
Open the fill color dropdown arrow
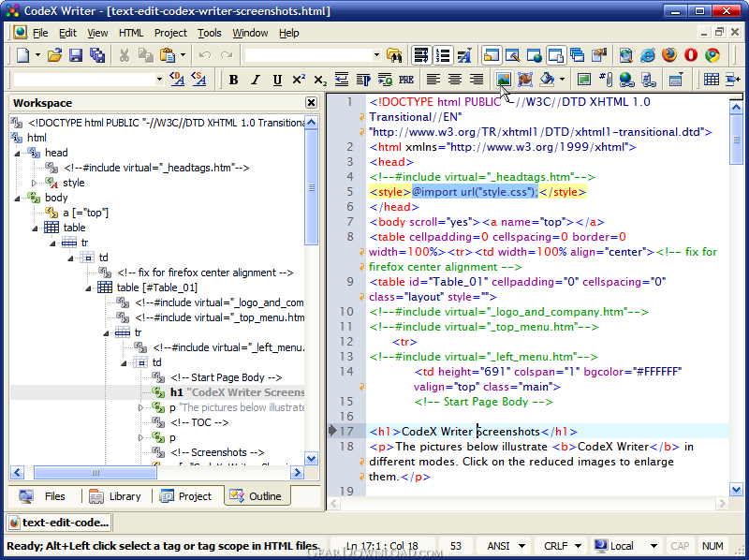563,80
